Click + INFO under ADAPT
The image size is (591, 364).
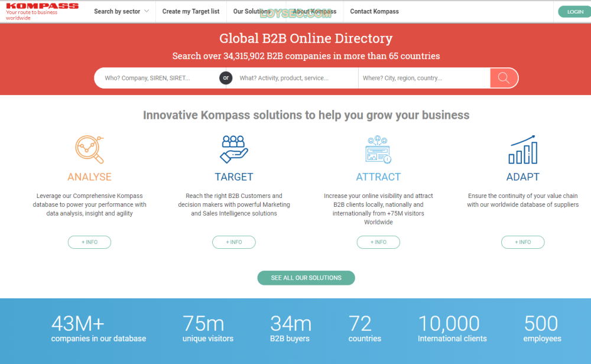pos(523,242)
